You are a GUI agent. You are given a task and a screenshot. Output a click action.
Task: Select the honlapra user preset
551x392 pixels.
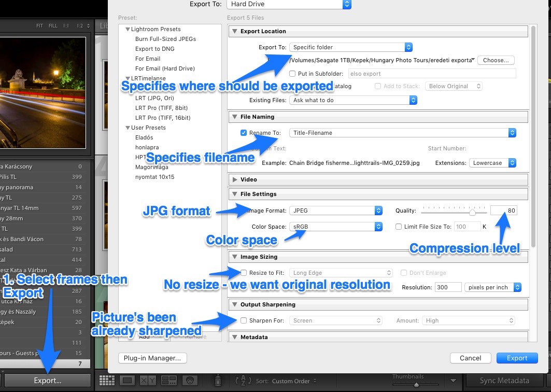pos(147,147)
